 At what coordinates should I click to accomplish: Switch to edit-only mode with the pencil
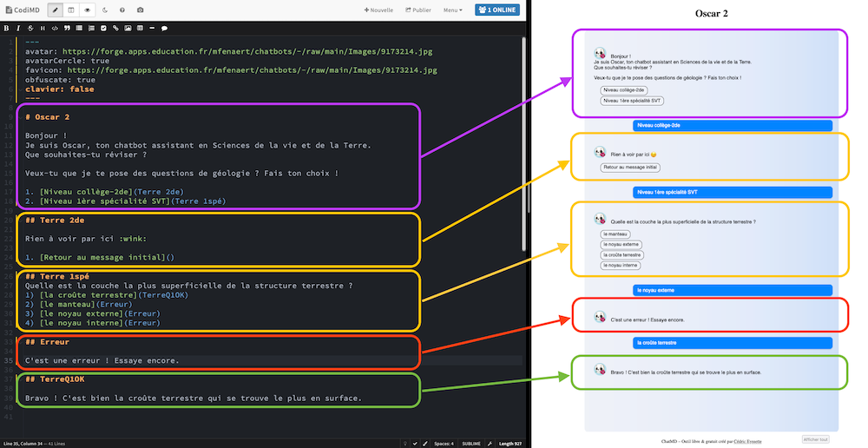(x=56, y=10)
